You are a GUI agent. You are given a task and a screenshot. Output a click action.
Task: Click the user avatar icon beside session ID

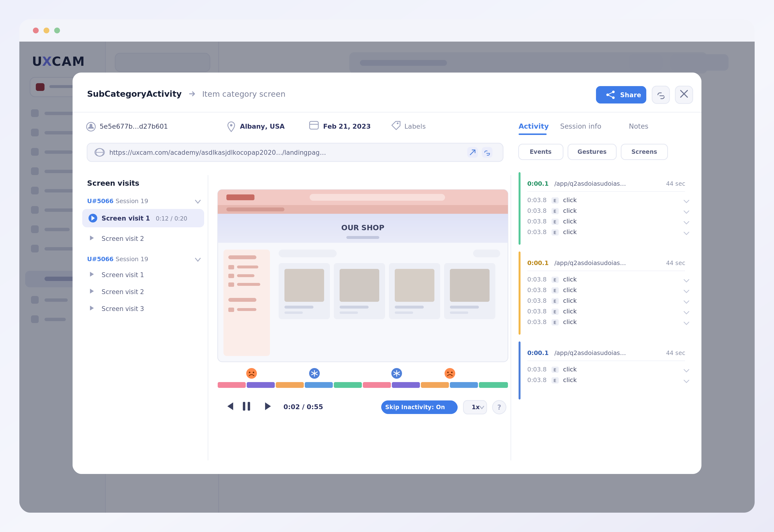point(91,126)
